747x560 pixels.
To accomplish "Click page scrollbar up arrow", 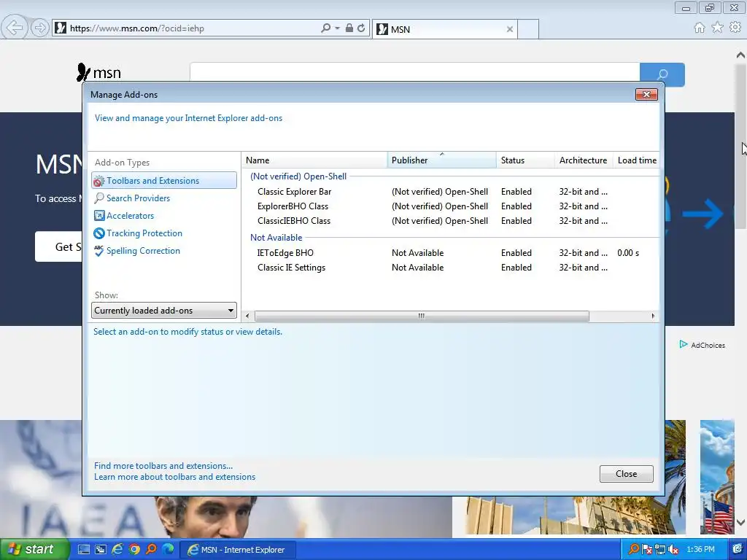I will click(x=740, y=55).
